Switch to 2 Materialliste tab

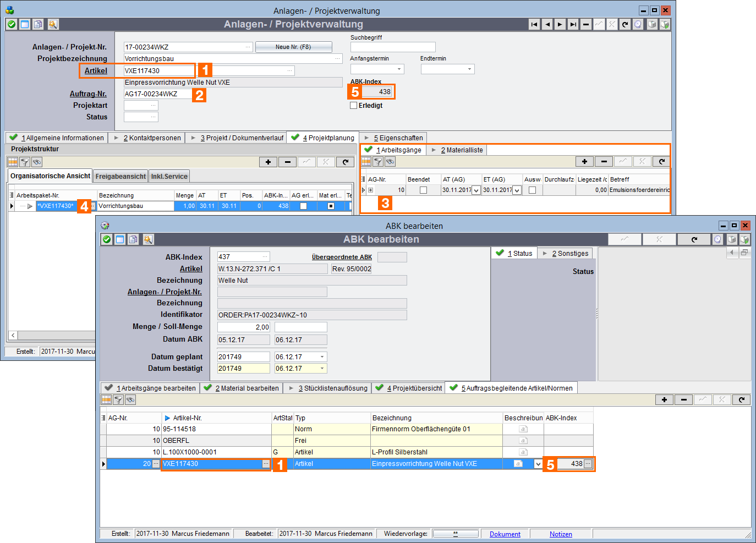coord(457,150)
